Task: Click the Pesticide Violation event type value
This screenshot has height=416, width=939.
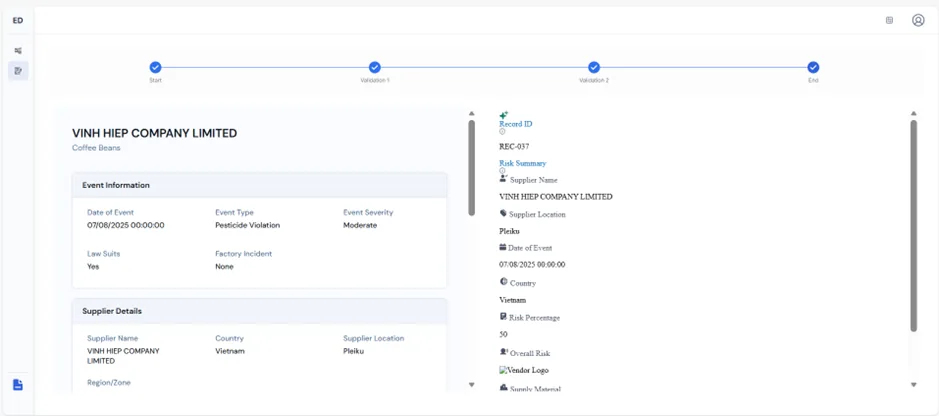Action: coord(247,226)
